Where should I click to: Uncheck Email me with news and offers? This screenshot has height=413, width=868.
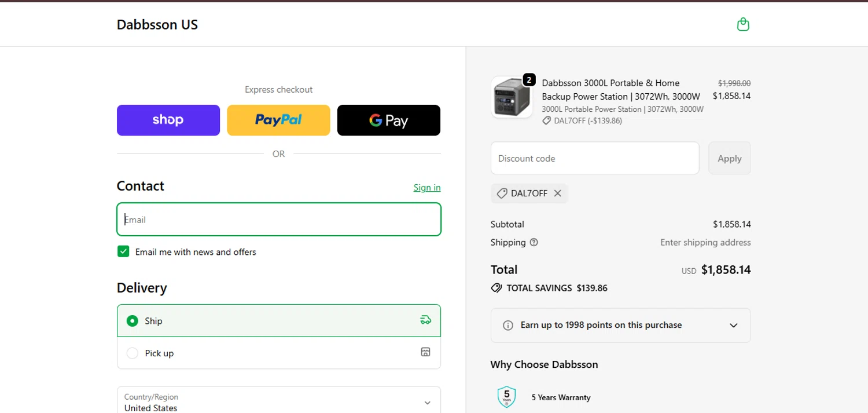pyautogui.click(x=123, y=251)
